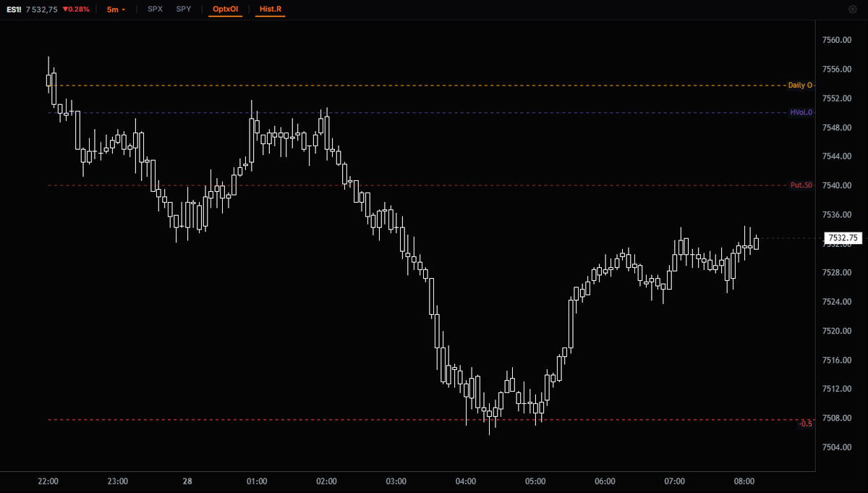Screen dimensions: 868x493
Task: Click the 08:00 time axis label
Action: pos(744,481)
